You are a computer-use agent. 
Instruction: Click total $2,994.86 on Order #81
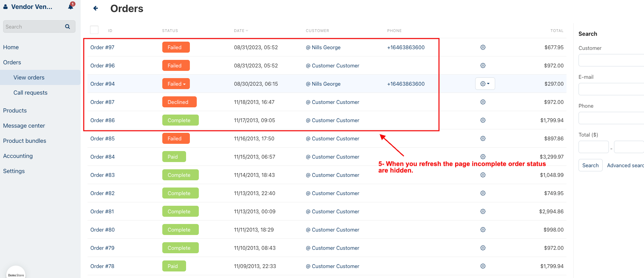pos(551,211)
